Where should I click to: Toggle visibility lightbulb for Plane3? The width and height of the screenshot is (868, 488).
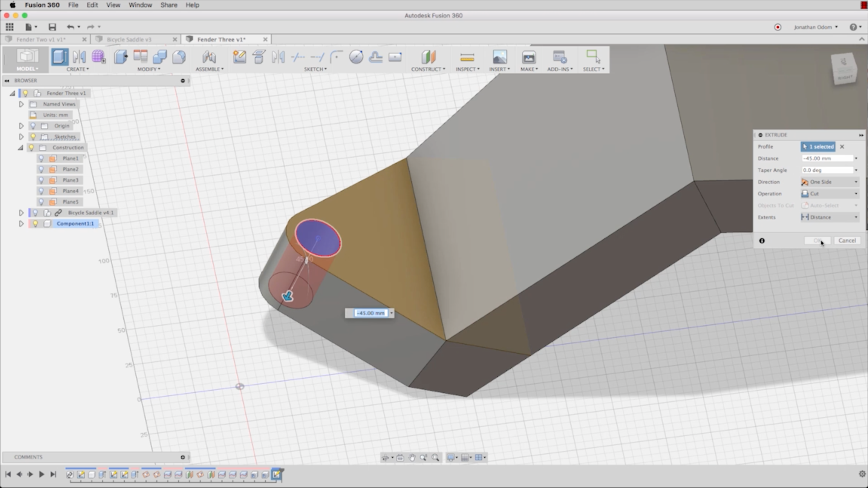[41, 180]
